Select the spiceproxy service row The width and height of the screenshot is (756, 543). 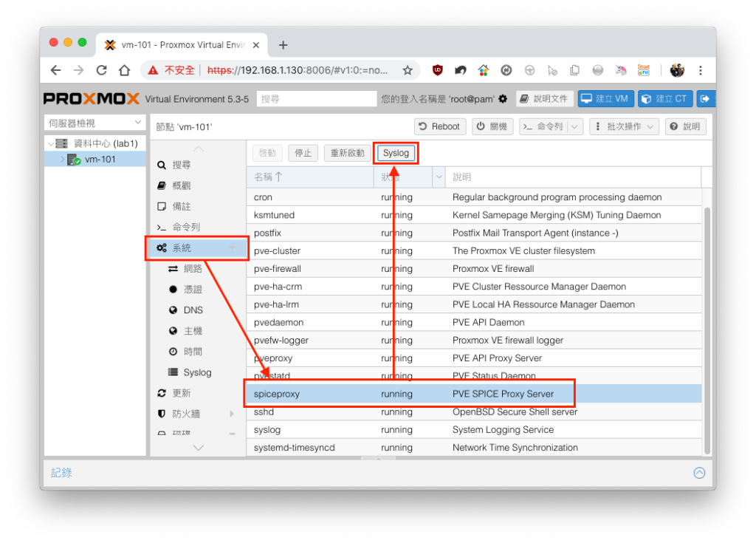[x=475, y=394]
